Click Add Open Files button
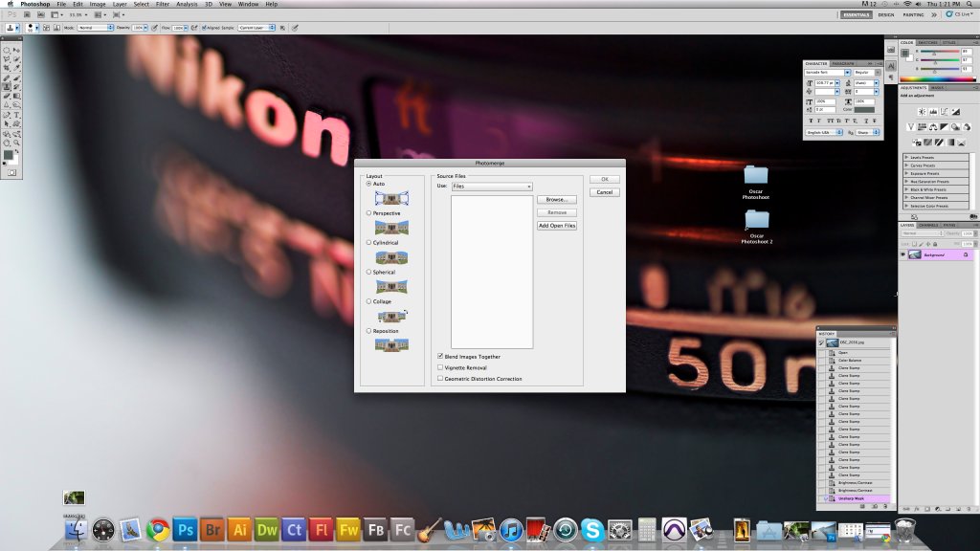 [556, 226]
